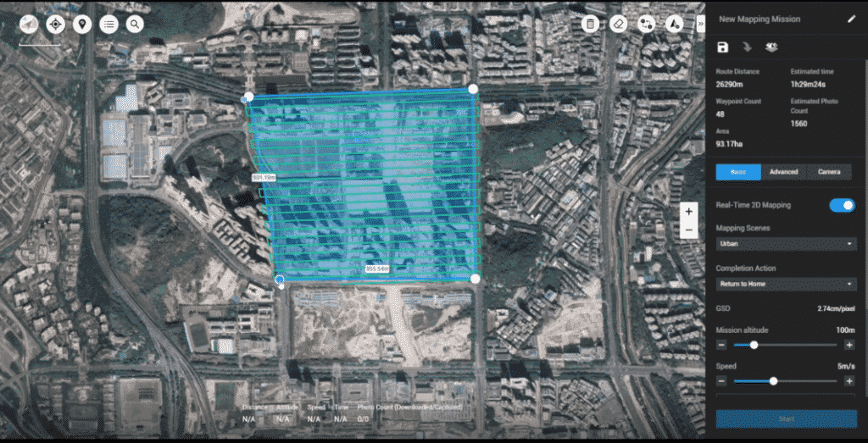Delete mission with the trash icon
This screenshot has width=868, height=443.
590,24
